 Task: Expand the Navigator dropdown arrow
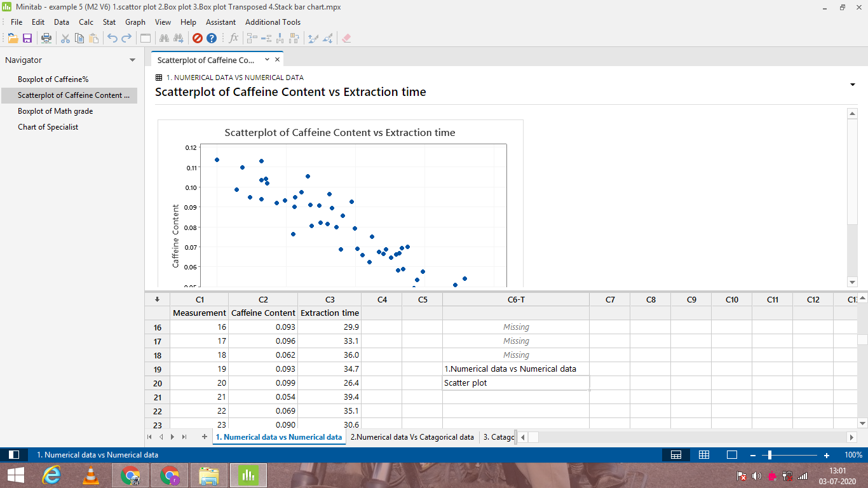pos(132,60)
